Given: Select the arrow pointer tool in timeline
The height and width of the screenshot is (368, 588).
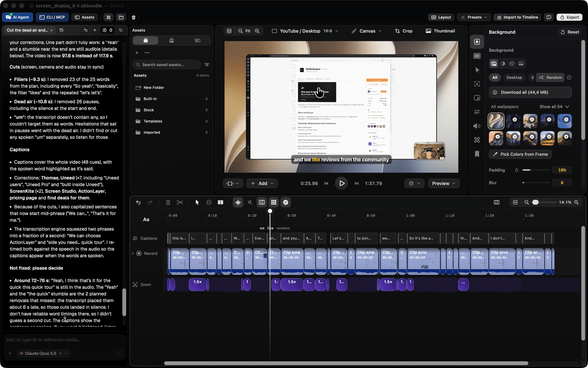Looking at the screenshot, I should coord(197,202).
